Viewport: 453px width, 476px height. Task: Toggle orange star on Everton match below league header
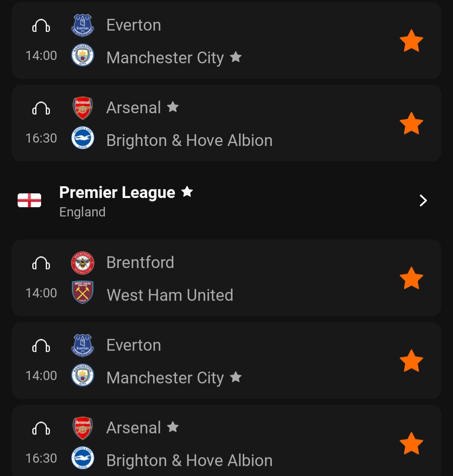[411, 361]
